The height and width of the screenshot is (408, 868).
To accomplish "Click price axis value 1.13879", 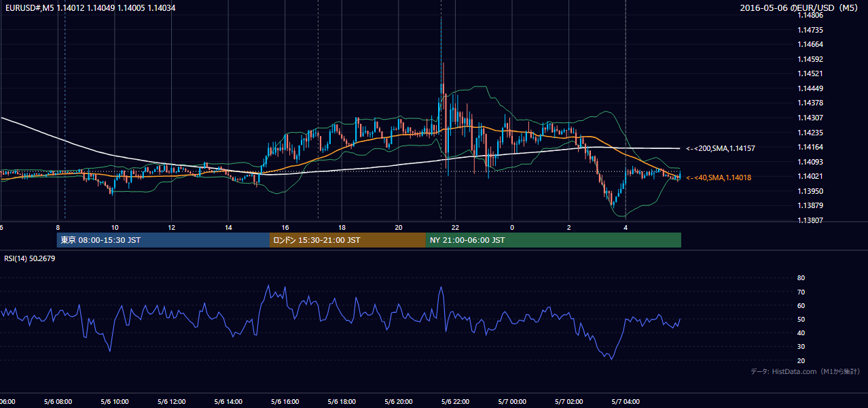I will pos(810,205).
